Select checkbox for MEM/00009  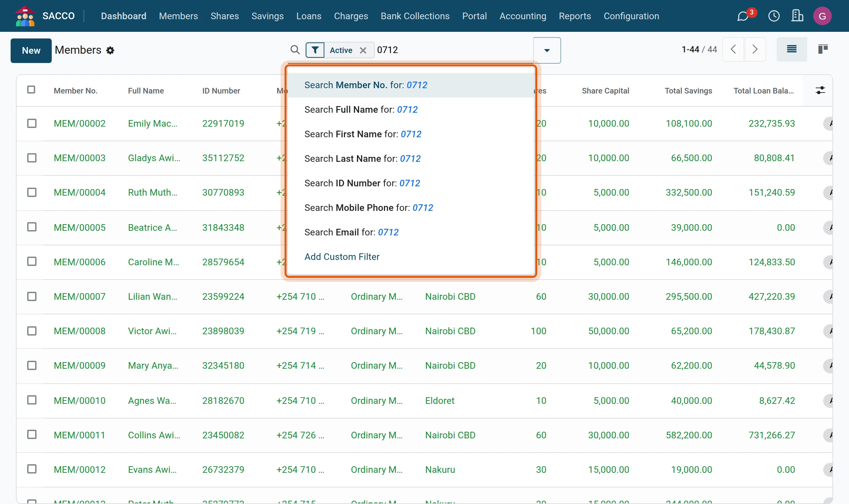[32, 365]
